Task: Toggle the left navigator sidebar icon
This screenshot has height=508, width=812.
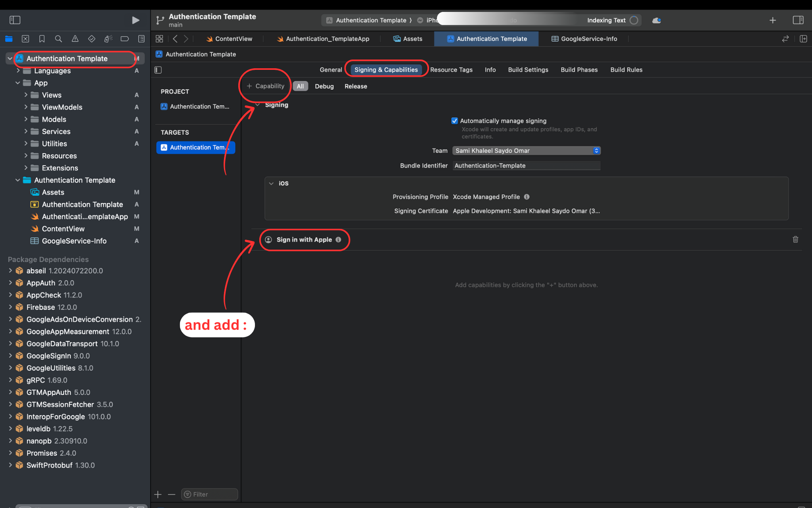Action: pos(15,20)
